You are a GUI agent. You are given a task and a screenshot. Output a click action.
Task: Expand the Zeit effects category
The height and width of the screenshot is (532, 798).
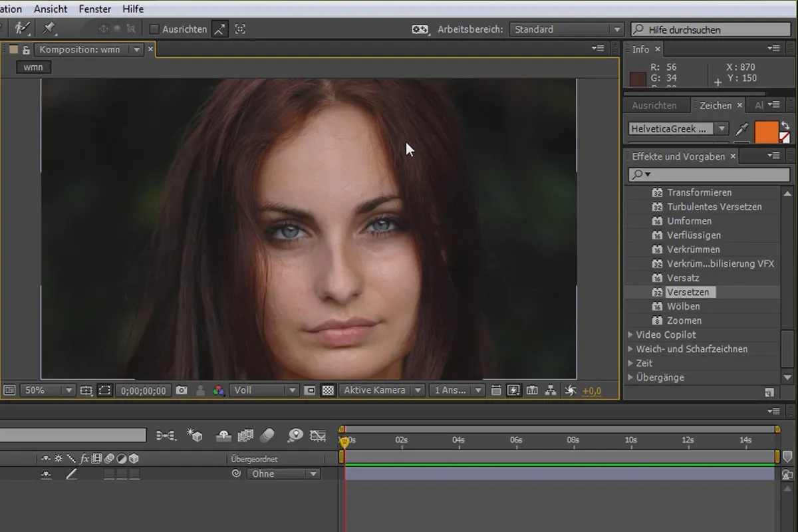pyautogui.click(x=631, y=364)
